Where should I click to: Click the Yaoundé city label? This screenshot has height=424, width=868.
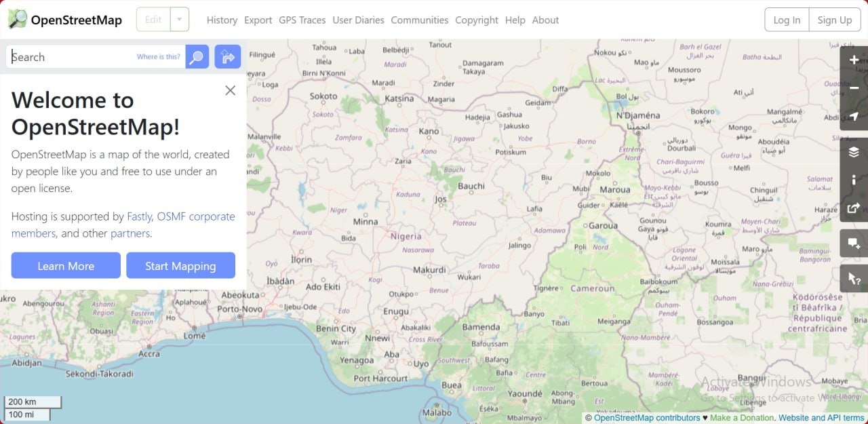(x=525, y=393)
